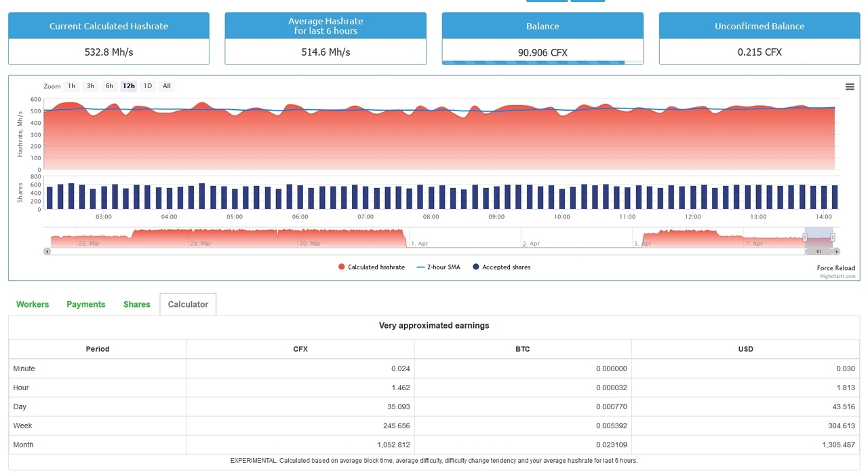The image size is (868, 473).
Task: Click Force Reload on the chart
Action: click(x=835, y=268)
